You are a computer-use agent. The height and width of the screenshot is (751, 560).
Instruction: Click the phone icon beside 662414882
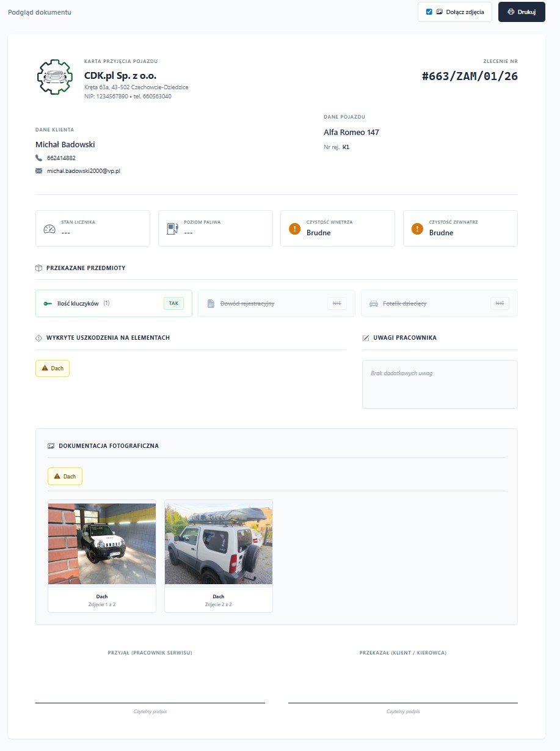click(39, 158)
